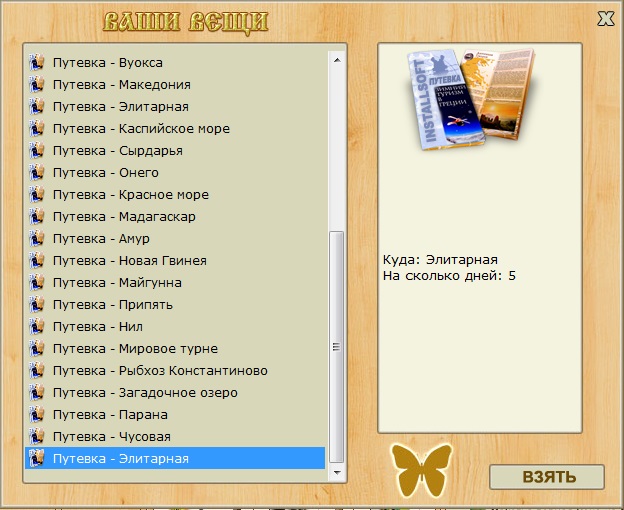Click the icon beside Путевка - Нил
The width and height of the screenshot is (624, 510).
pyautogui.click(x=37, y=327)
